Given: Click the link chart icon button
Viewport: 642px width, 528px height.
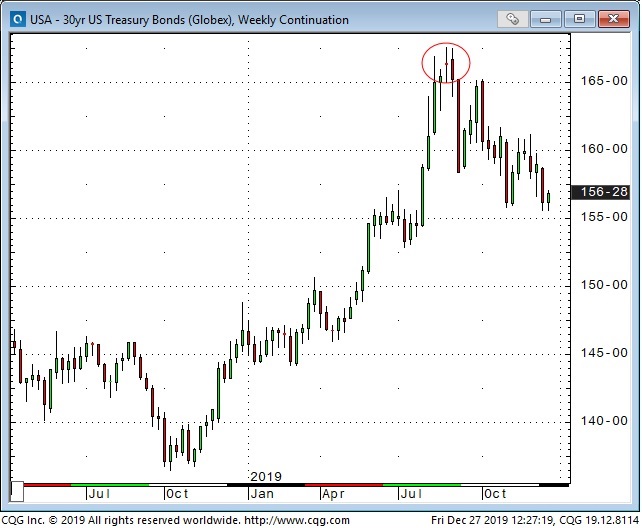Looking at the screenshot, I should click(x=512, y=19).
